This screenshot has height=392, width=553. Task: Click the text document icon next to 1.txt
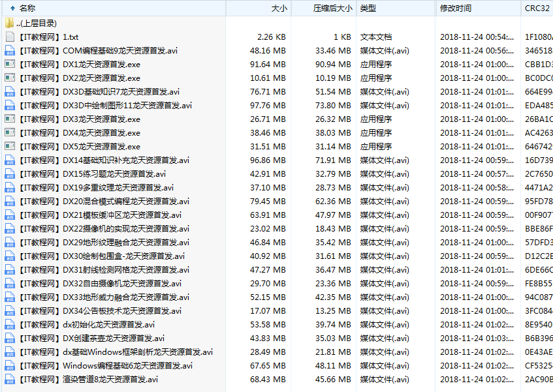[8, 37]
